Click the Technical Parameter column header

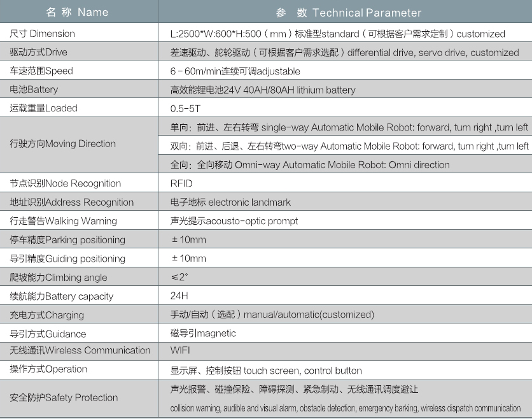point(349,12)
